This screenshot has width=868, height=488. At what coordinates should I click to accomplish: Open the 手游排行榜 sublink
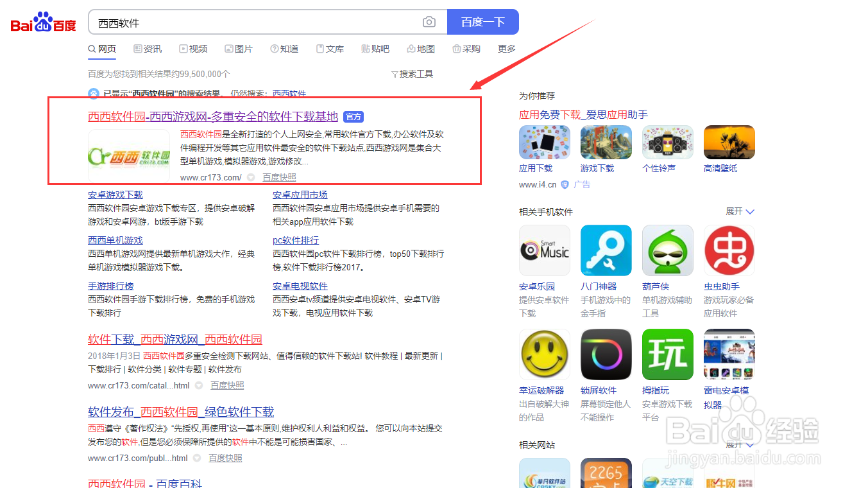tap(111, 286)
